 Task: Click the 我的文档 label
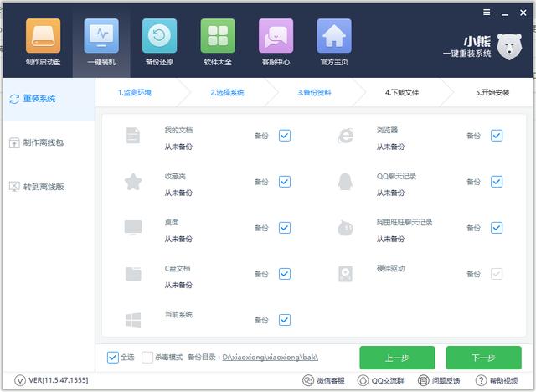(178, 130)
